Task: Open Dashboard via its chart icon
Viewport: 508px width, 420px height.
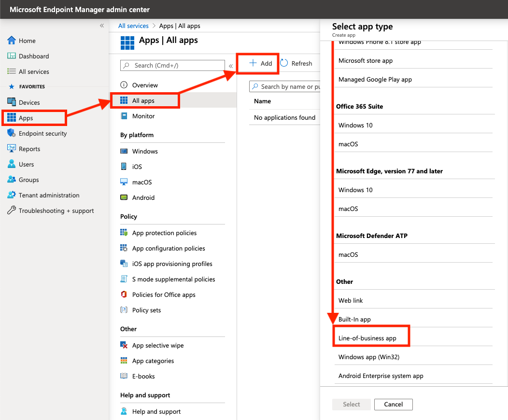Action: click(x=12, y=56)
